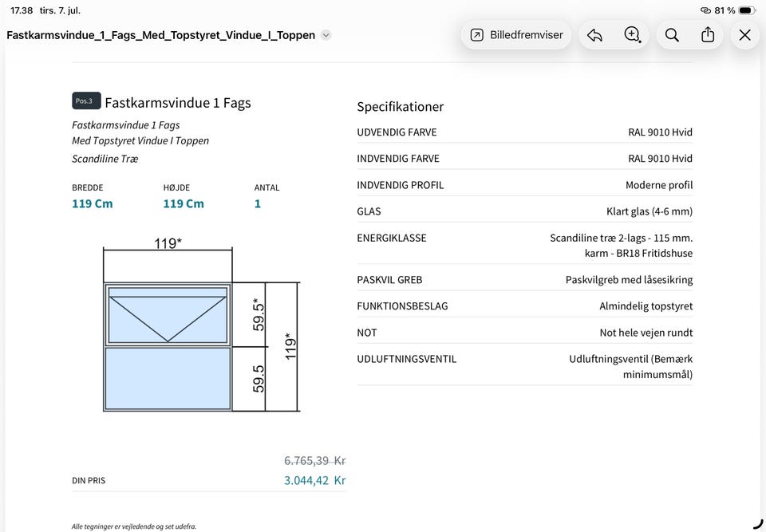Viewport: 766px width, 532px height.
Task: Tap the ENERGIKLASSE label
Action: click(392, 238)
